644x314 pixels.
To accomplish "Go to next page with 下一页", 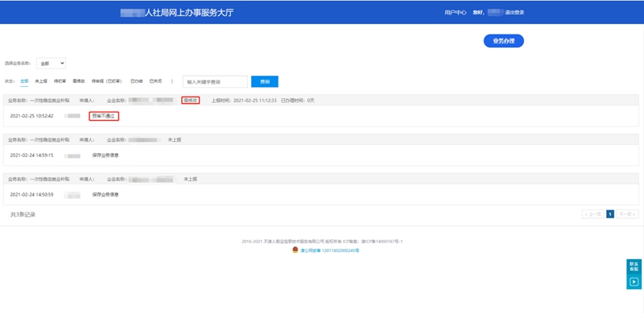I will click(628, 214).
